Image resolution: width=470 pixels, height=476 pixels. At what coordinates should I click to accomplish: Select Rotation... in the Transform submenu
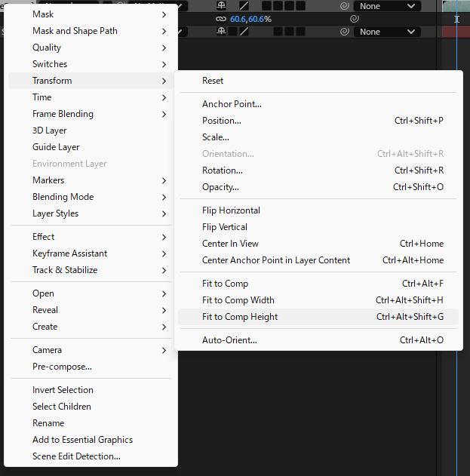pos(318,170)
